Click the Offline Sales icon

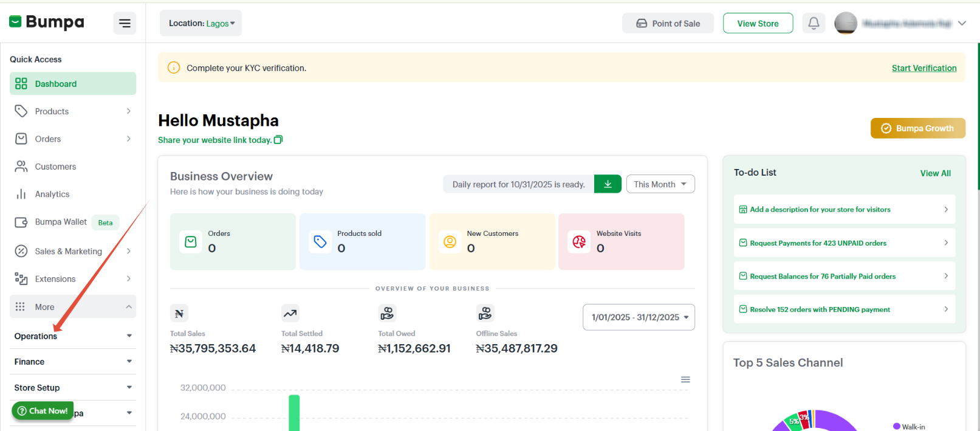point(485,314)
